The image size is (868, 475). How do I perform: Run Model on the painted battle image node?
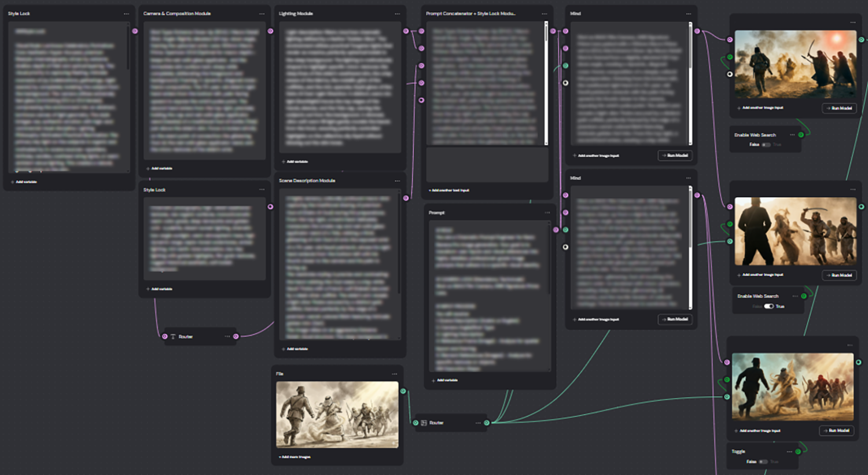(836, 430)
